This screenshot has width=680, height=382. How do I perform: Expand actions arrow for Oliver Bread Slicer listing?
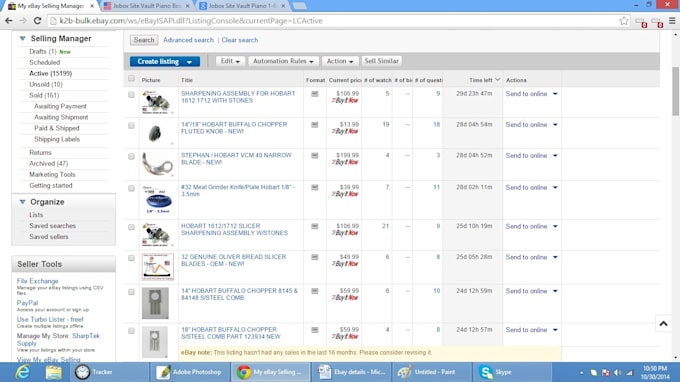555,258
